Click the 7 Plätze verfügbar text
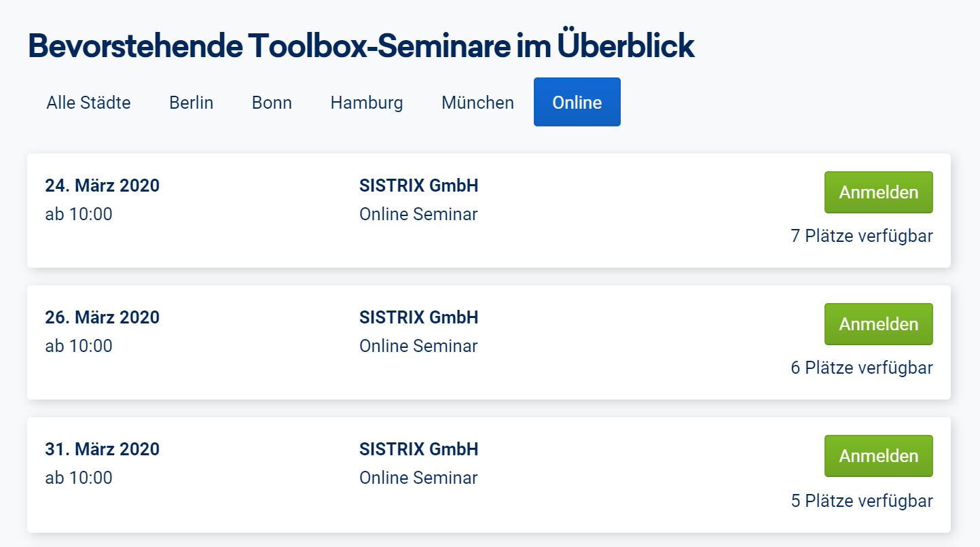The width and height of the screenshot is (980, 547). coord(861,236)
